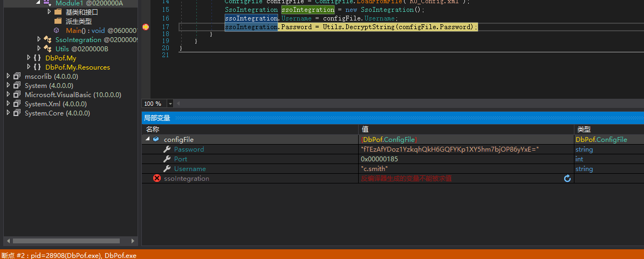Click the tree panel horizontal scrollbar
Viewport: 644px width, 259px height.
click(65, 241)
